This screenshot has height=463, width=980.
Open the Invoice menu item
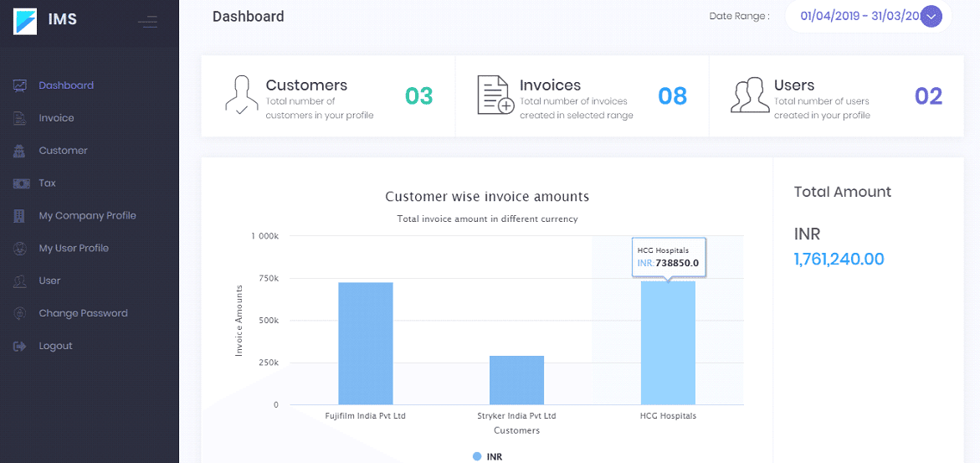point(56,118)
